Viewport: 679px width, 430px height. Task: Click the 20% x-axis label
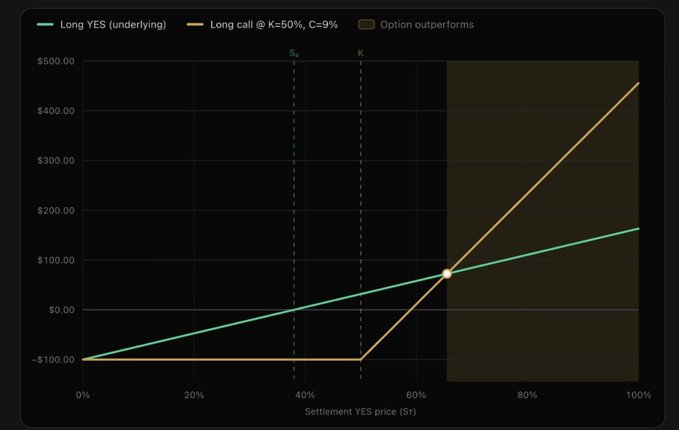click(194, 395)
